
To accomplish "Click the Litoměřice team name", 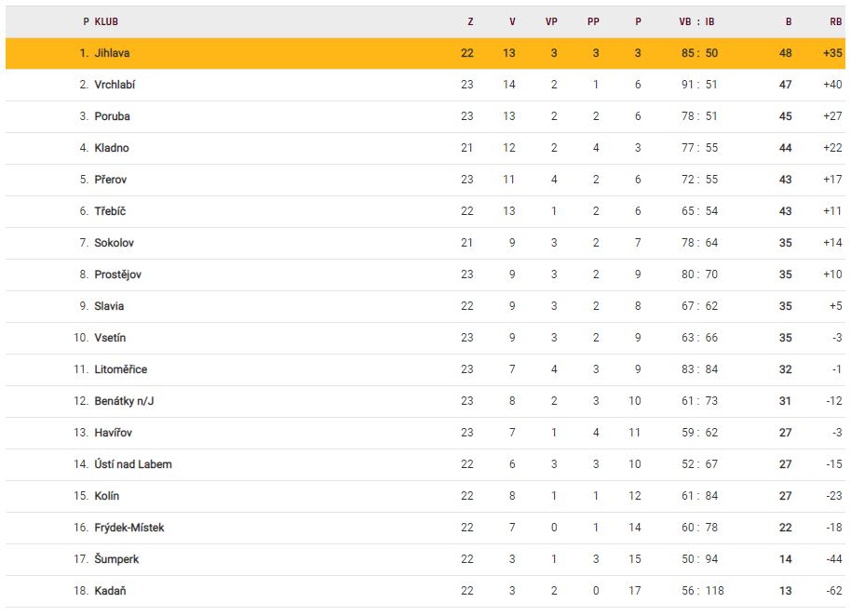I will (x=120, y=369).
